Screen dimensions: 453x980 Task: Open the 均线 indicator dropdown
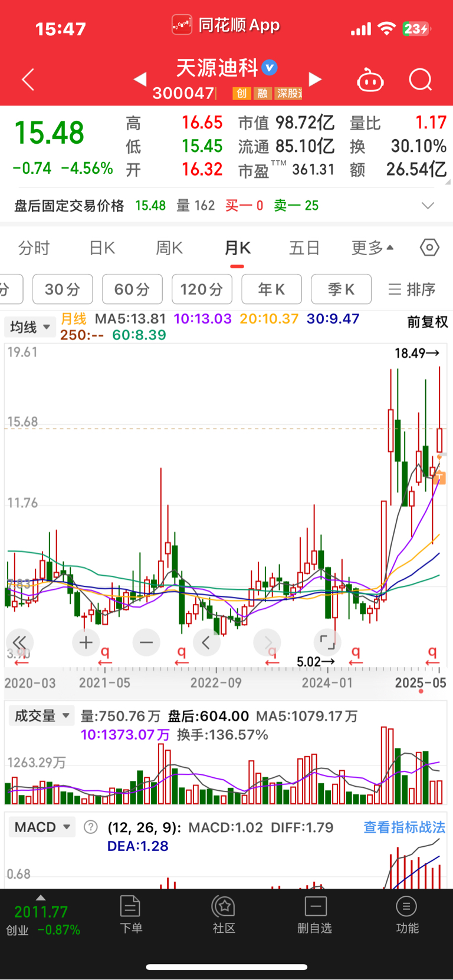point(29,327)
